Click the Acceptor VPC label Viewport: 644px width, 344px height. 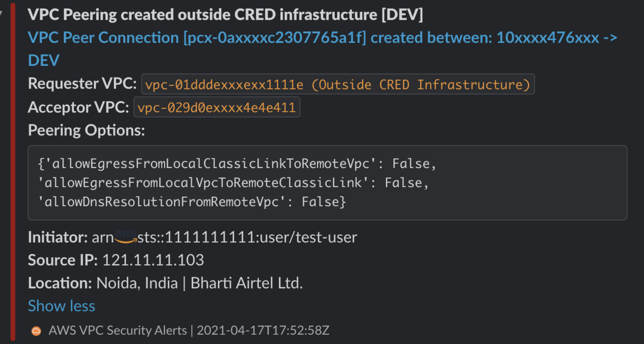[79, 107]
